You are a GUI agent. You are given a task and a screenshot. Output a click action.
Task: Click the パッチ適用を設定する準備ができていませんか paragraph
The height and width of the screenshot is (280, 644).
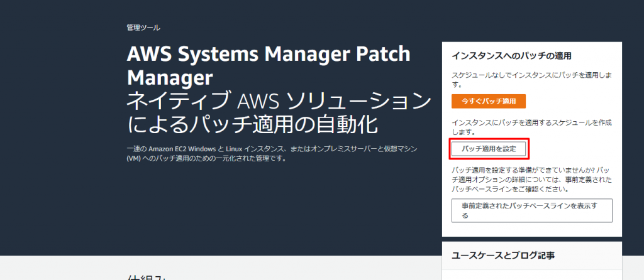click(x=531, y=180)
